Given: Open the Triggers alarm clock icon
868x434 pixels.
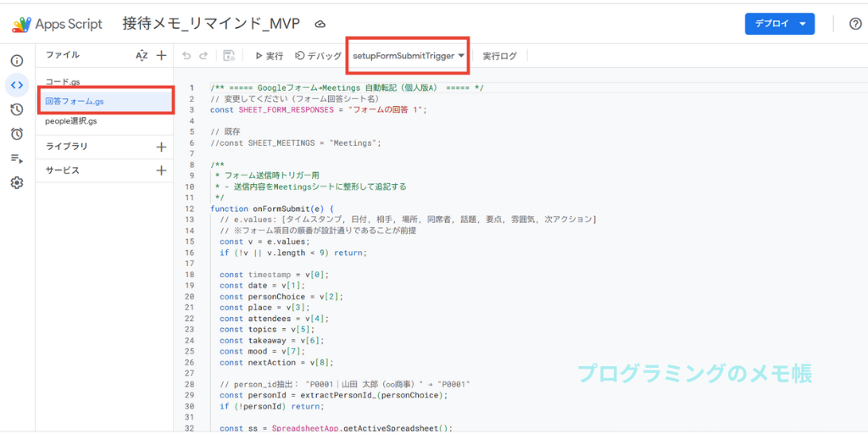Looking at the screenshot, I should click(16, 134).
